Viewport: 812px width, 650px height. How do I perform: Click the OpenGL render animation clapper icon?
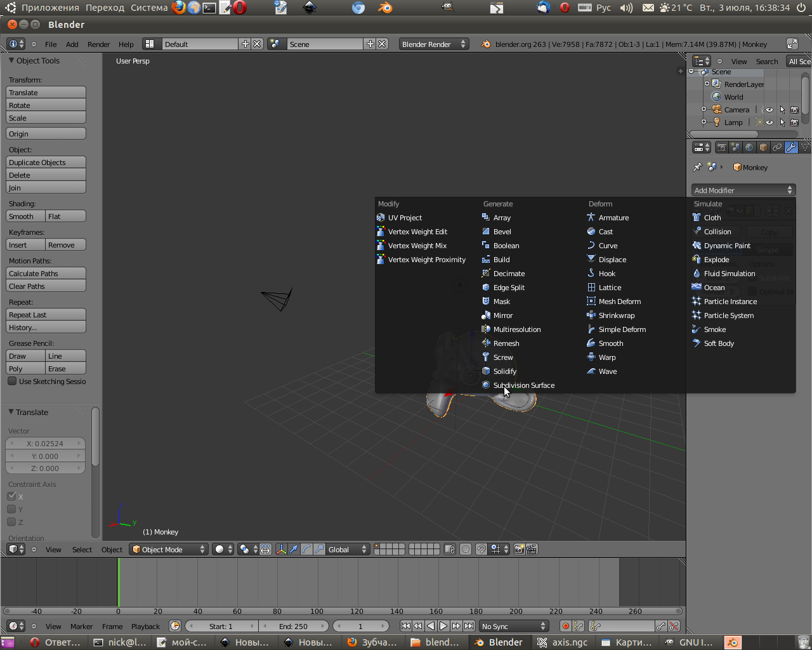[x=532, y=549]
